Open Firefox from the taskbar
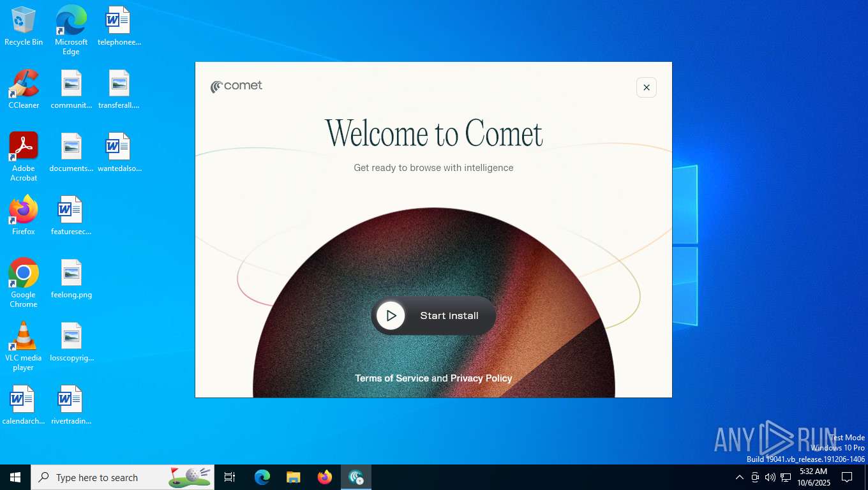 [325, 477]
